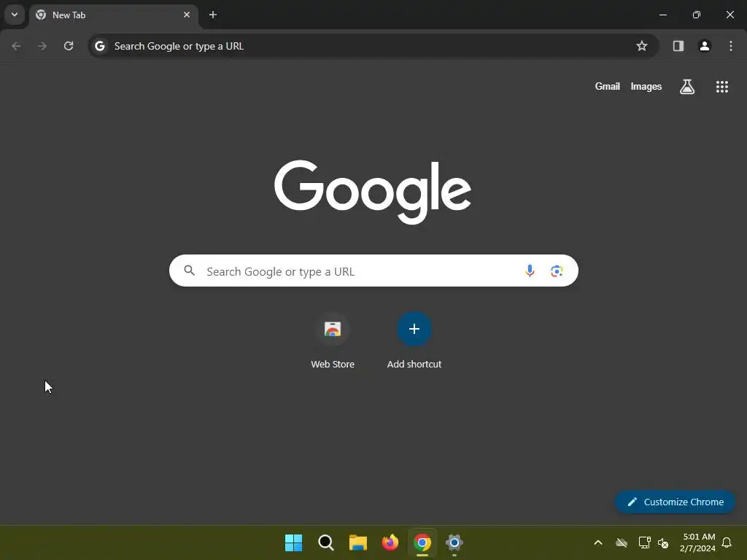Go back using the back arrow
Image resolution: width=747 pixels, height=560 pixels.
click(x=16, y=46)
